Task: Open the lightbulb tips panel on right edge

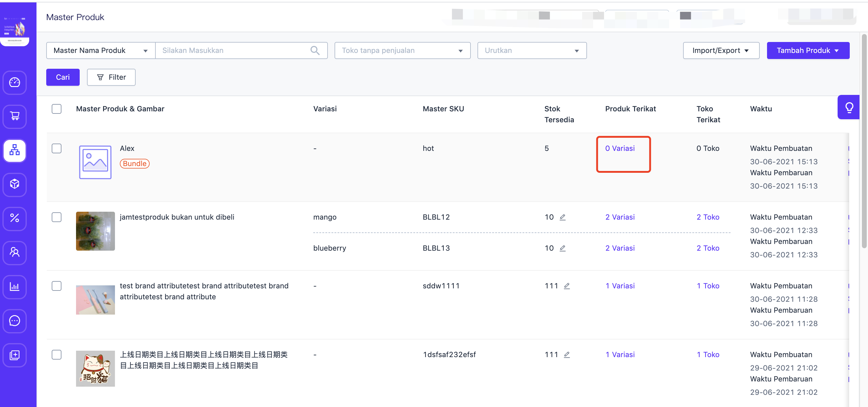Action: point(849,107)
